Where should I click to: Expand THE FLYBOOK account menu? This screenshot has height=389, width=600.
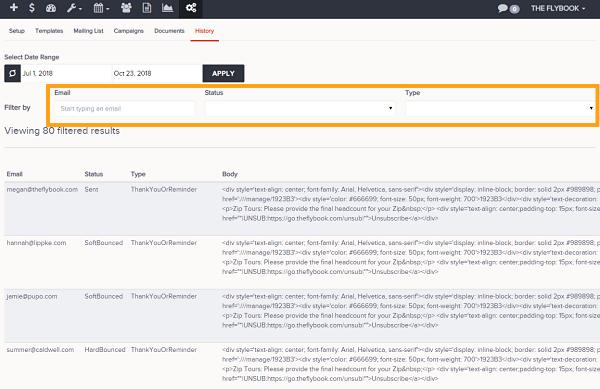point(558,8)
